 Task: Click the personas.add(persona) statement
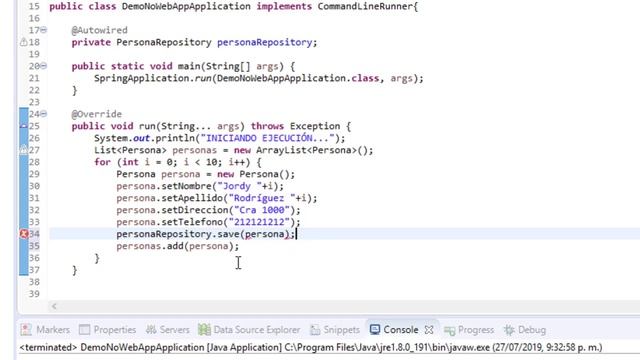(x=178, y=246)
